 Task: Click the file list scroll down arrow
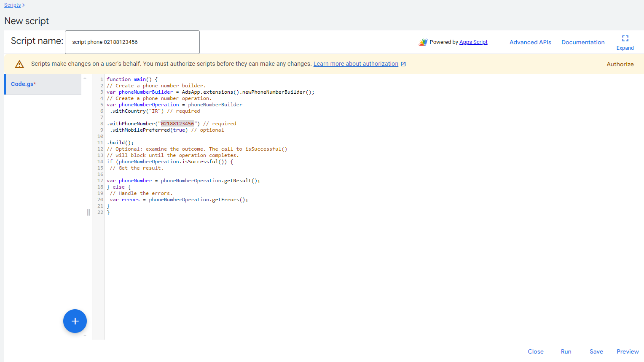85,336
